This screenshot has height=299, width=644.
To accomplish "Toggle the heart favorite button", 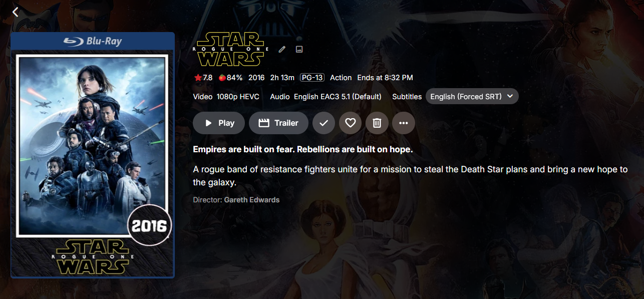I will tap(351, 123).
